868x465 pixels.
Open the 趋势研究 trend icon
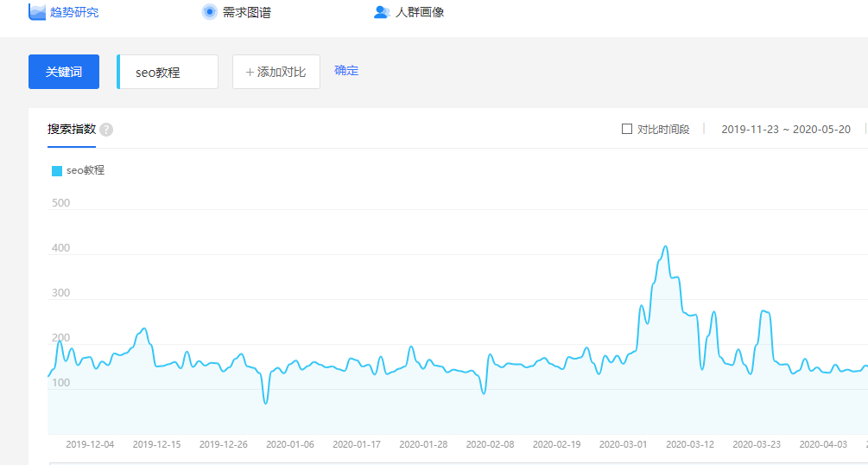[36, 11]
